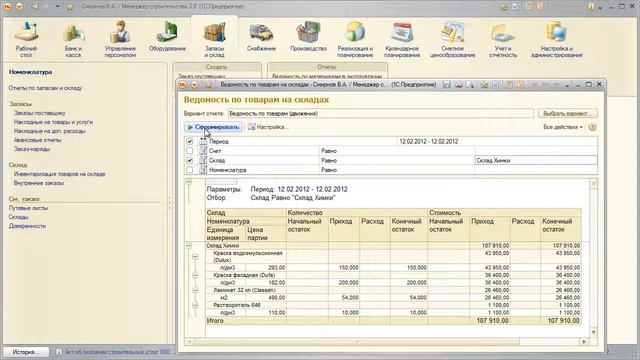640x360 pixels.
Task: Open the Учет и отчетность section
Action: coord(503,40)
